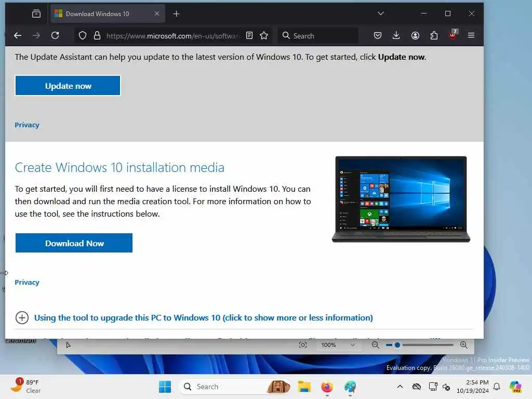List all tabs with the chevron

click(x=381, y=13)
